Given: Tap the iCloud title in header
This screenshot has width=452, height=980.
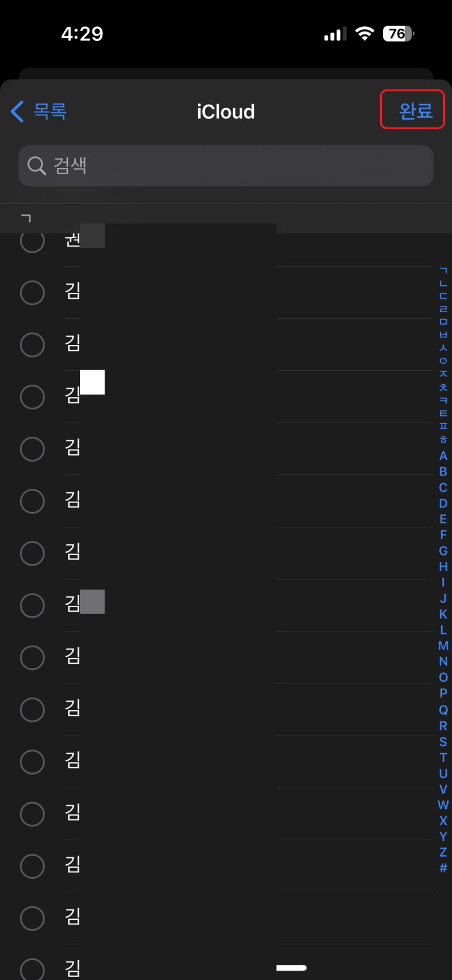Looking at the screenshot, I should [x=226, y=112].
